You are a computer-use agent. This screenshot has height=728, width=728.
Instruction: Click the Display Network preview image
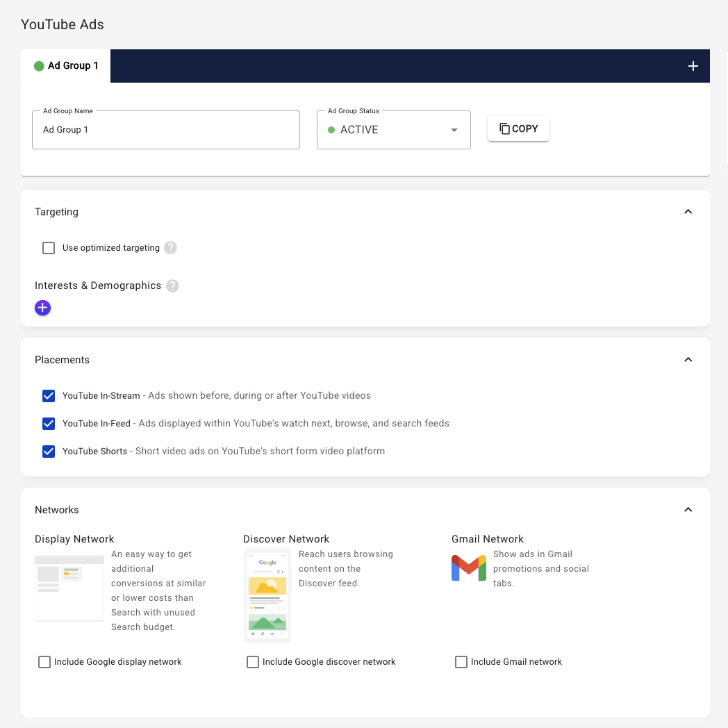click(x=69, y=588)
